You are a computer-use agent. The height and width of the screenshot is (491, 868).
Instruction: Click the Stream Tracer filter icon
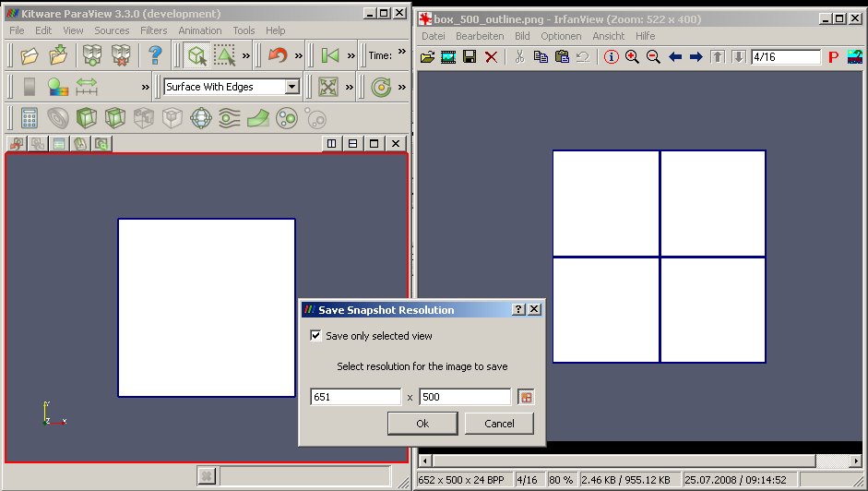pyautogui.click(x=230, y=118)
